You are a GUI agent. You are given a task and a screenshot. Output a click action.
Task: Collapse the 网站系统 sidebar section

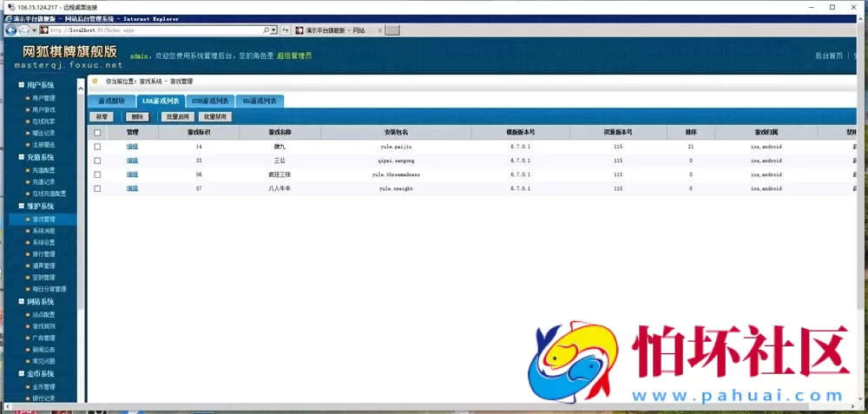tap(23, 302)
